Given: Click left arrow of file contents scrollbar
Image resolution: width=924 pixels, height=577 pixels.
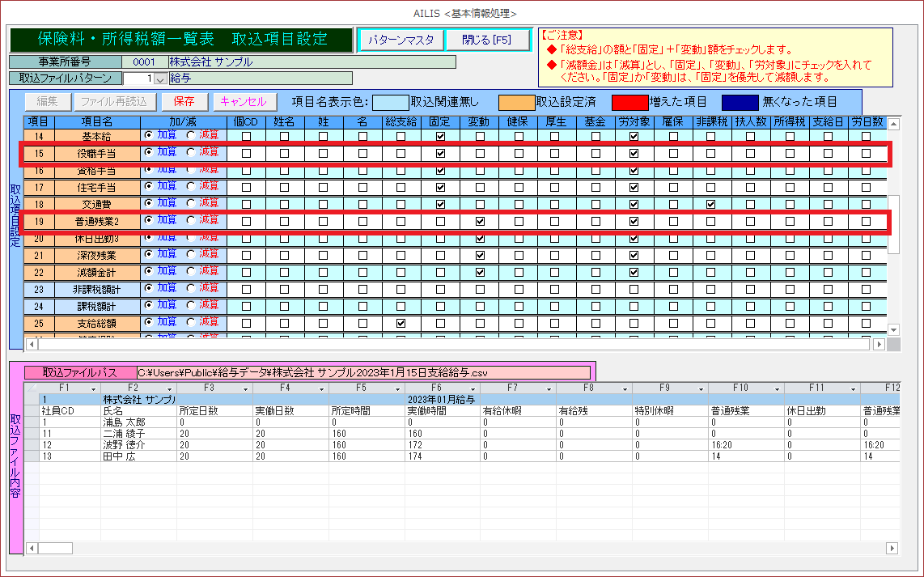Looking at the screenshot, I should click(31, 548).
